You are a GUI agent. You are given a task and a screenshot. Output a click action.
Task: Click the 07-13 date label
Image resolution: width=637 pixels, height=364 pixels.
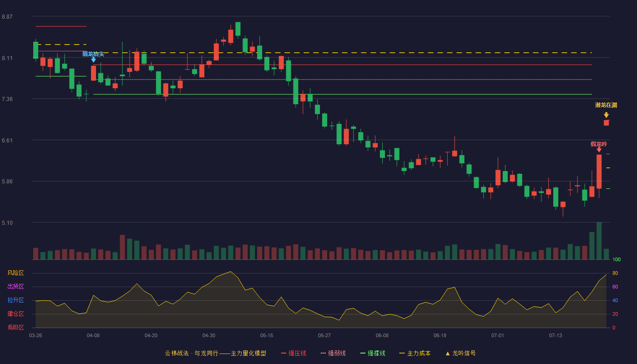tap(556, 335)
